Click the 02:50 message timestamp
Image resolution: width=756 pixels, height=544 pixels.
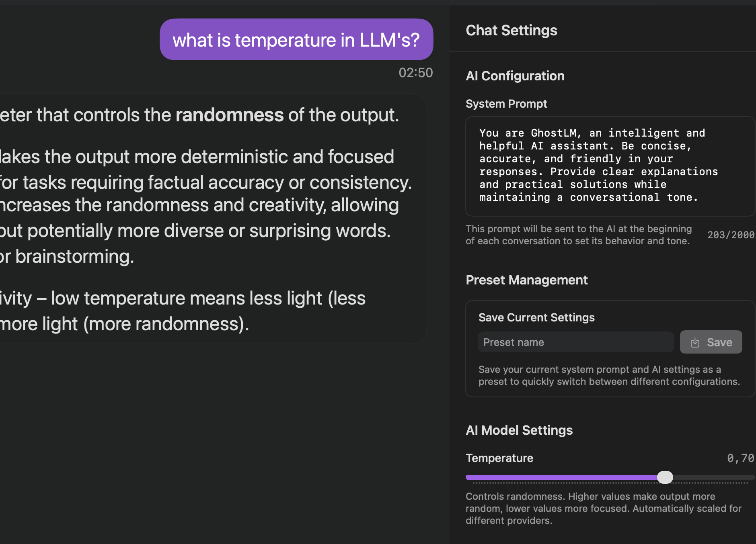(x=415, y=73)
